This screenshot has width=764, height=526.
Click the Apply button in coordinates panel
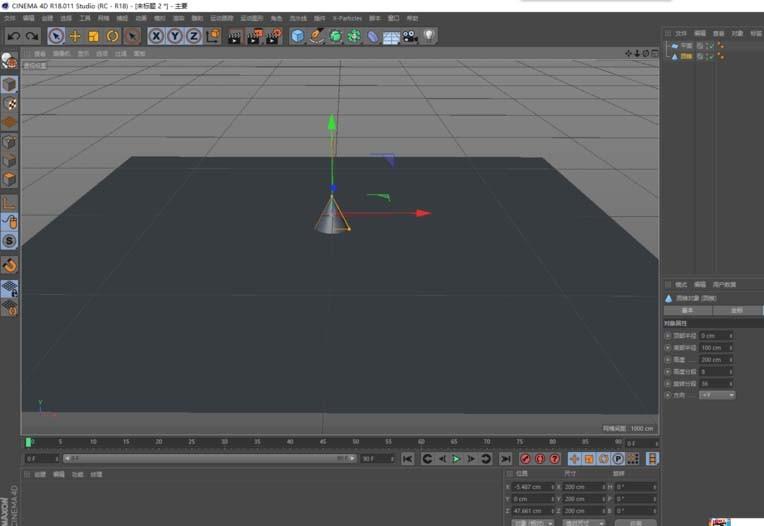634,522
